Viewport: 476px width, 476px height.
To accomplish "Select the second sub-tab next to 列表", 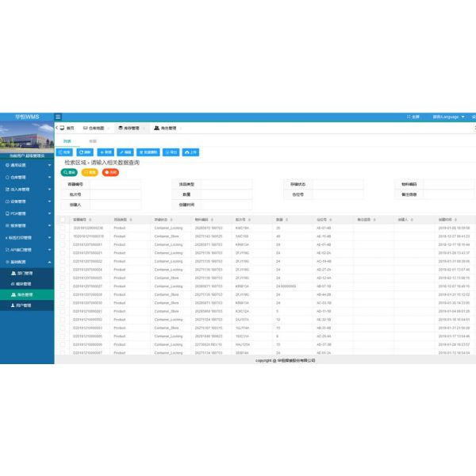I will pos(93,141).
